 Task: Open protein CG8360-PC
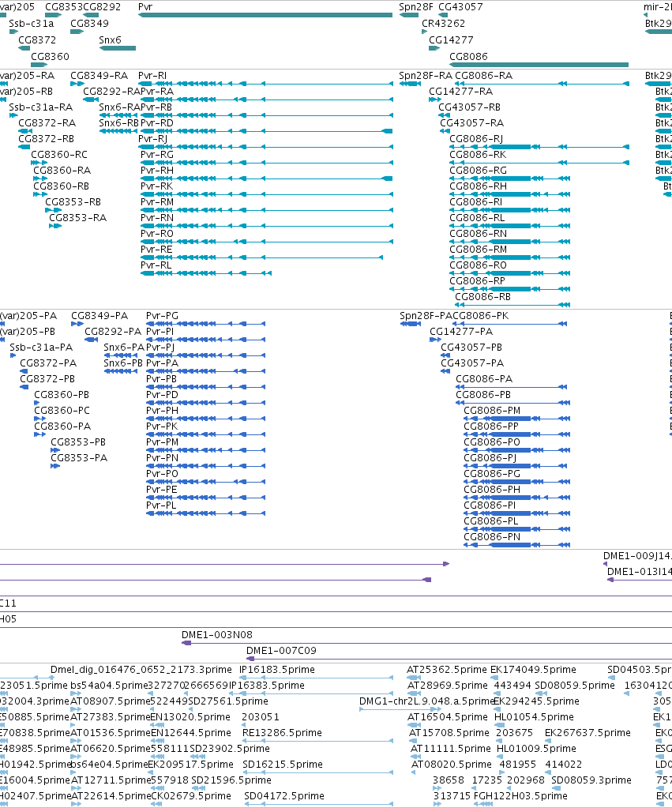point(62,411)
